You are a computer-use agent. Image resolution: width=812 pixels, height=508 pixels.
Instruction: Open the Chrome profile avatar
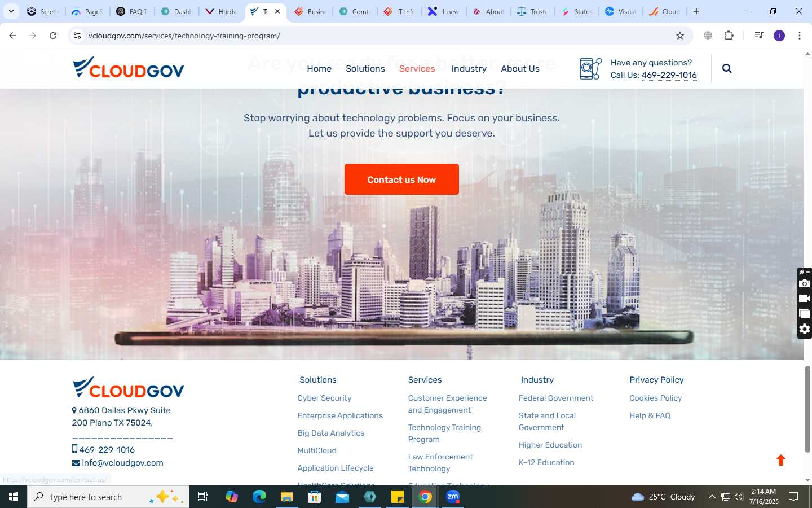click(779, 36)
